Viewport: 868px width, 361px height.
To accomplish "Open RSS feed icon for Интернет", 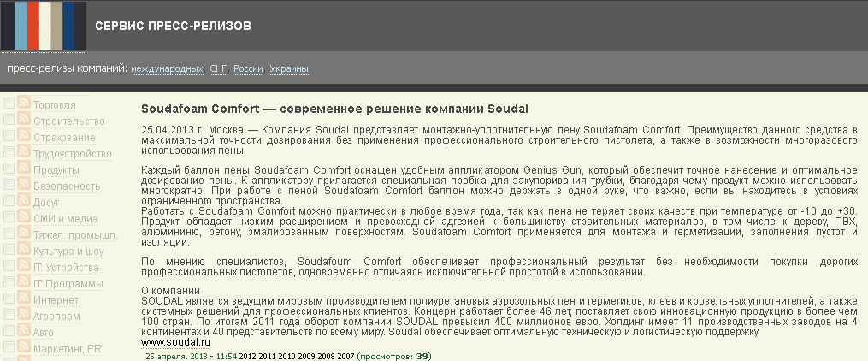I will pyautogui.click(x=24, y=298).
